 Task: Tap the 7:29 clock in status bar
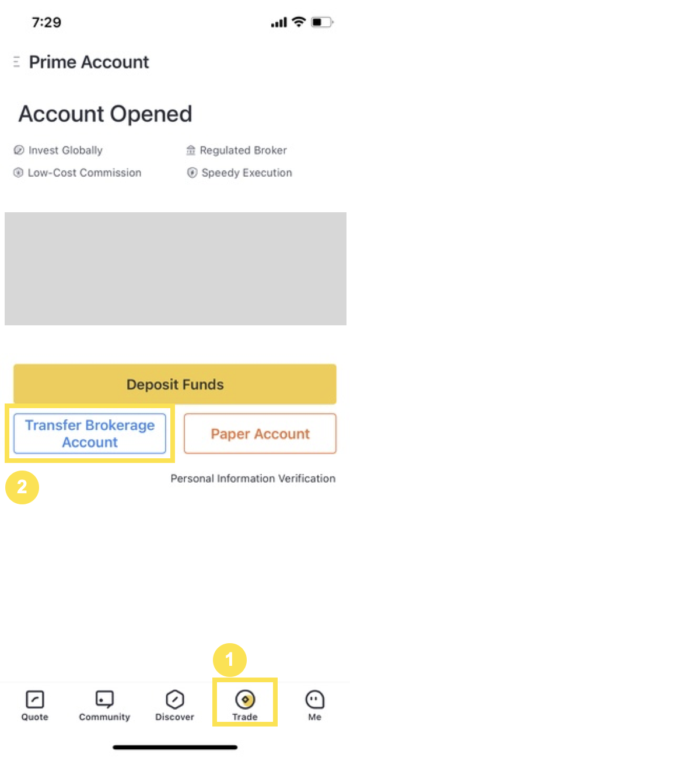pyautogui.click(x=47, y=22)
